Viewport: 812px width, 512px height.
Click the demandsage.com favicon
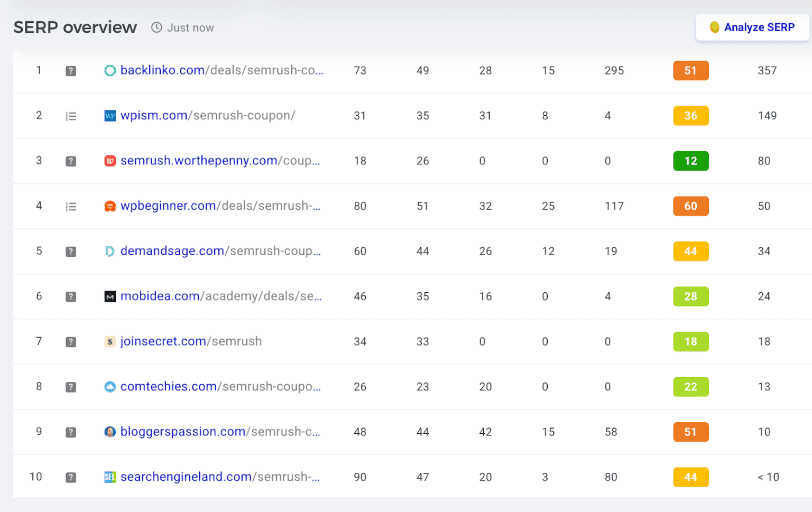[x=110, y=252]
